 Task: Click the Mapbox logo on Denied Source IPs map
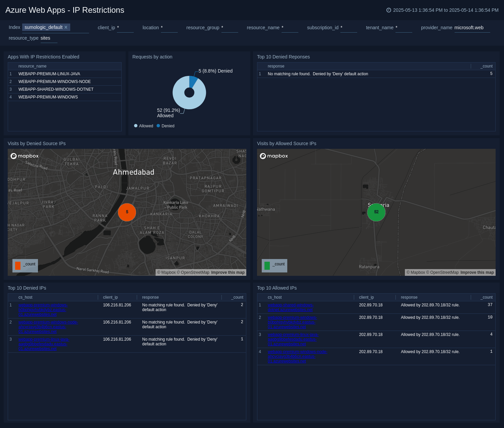pyautogui.click(x=25, y=156)
